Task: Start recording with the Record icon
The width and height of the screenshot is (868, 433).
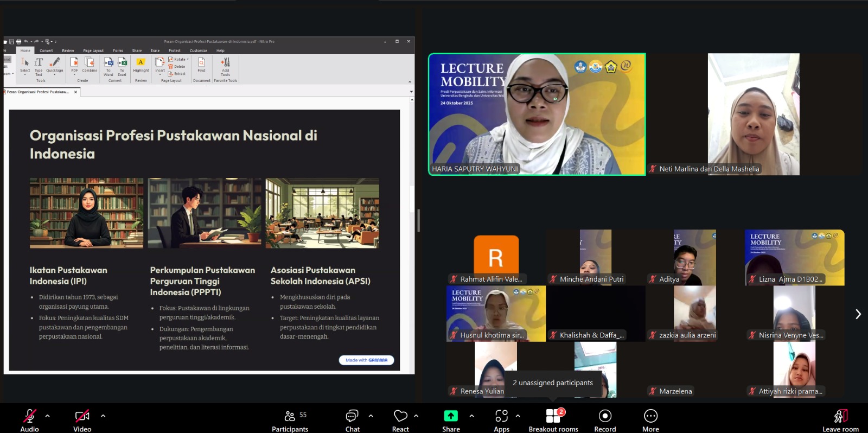Action: (605, 416)
